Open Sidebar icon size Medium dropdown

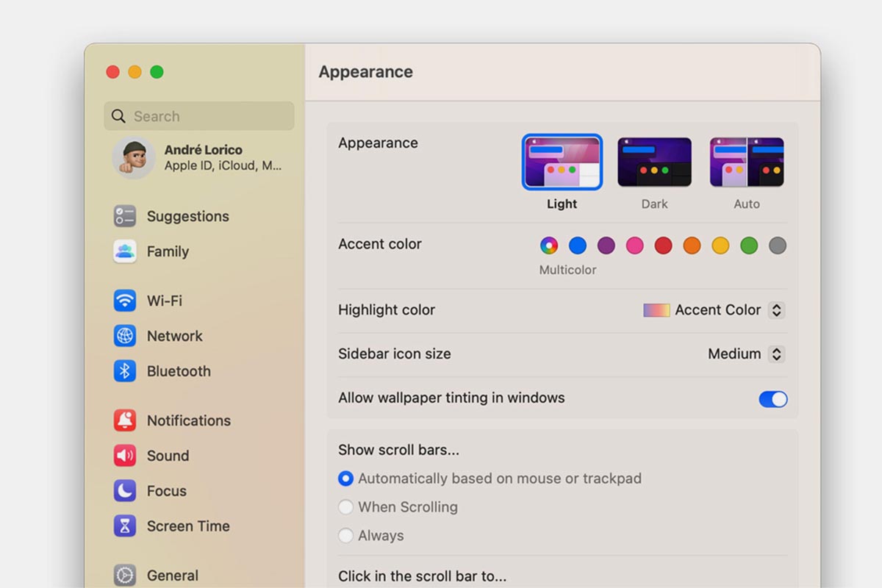pyautogui.click(x=776, y=354)
